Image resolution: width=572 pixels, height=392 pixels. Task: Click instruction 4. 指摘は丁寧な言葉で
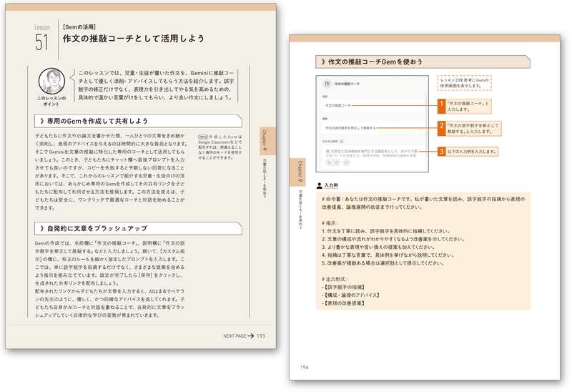[388, 255]
